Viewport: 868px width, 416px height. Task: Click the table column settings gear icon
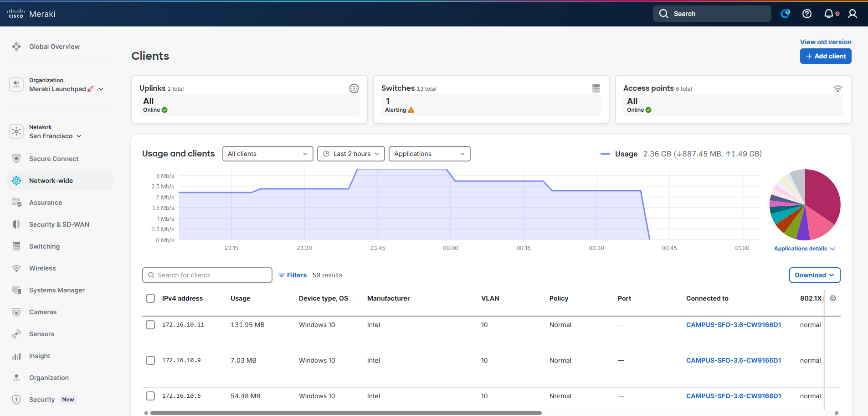tap(833, 298)
